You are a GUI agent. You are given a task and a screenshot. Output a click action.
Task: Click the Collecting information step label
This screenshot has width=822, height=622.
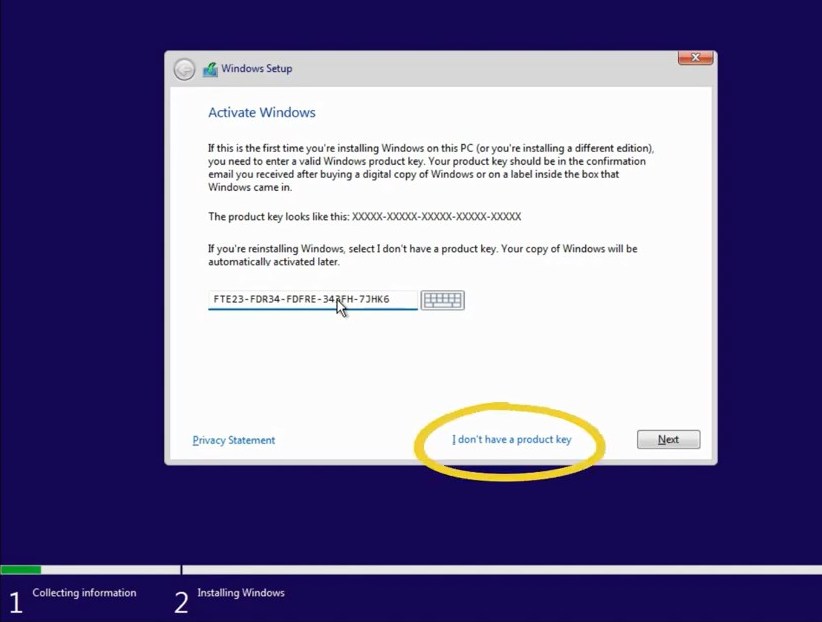tap(84, 593)
